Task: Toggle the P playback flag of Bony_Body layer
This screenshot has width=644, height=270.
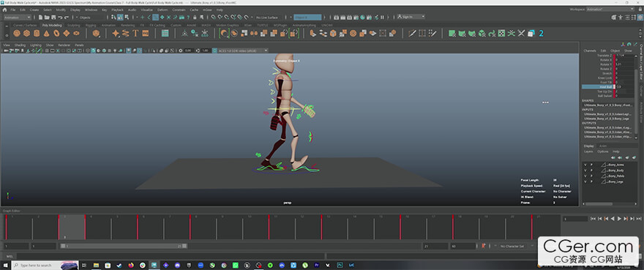Action: [x=591, y=170]
